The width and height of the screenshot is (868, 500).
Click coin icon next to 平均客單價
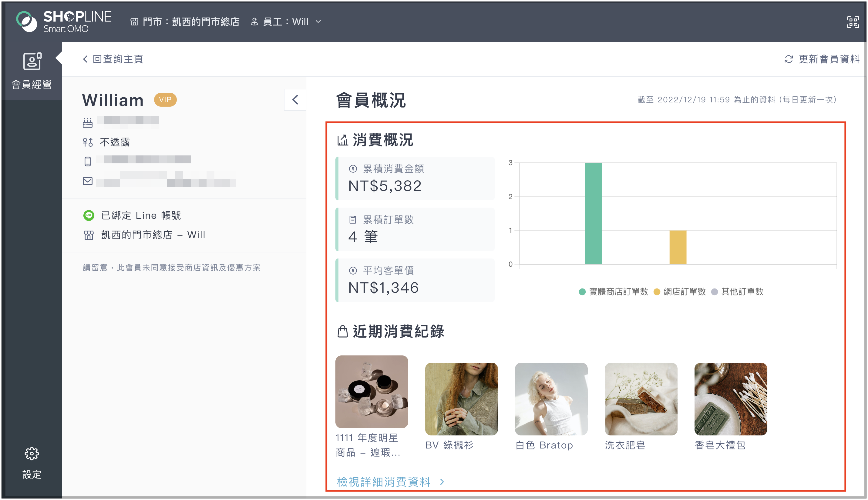(353, 271)
